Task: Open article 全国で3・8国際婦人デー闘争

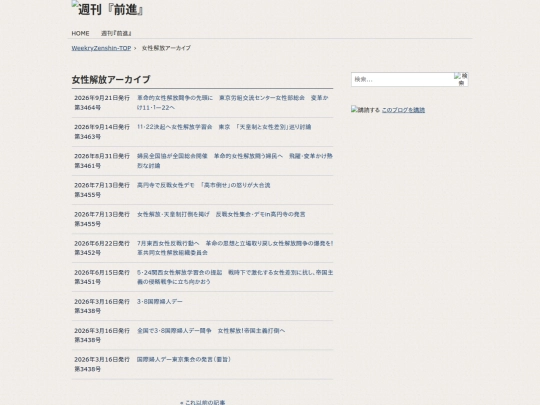Action: pos(211,331)
